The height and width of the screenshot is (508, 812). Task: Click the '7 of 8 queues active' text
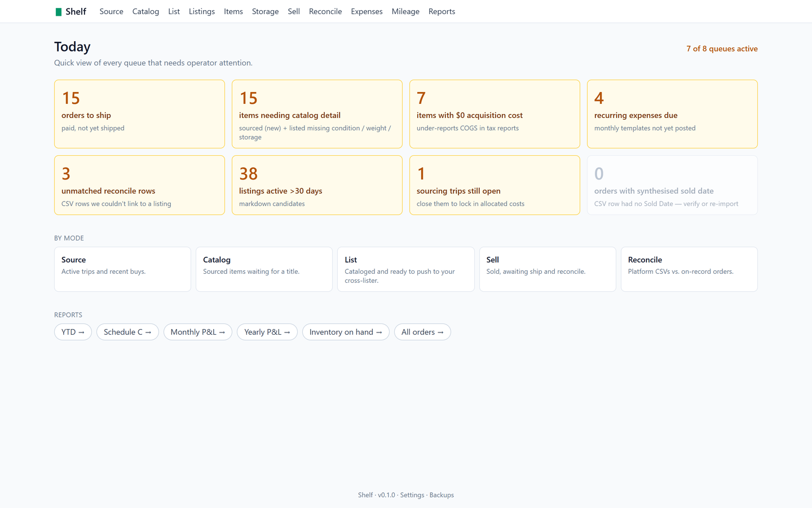pos(722,49)
